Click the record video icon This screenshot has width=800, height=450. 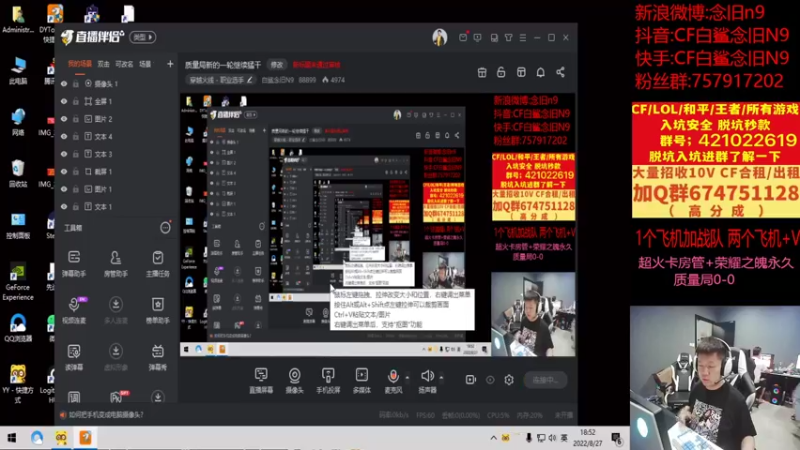coord(470,380)
